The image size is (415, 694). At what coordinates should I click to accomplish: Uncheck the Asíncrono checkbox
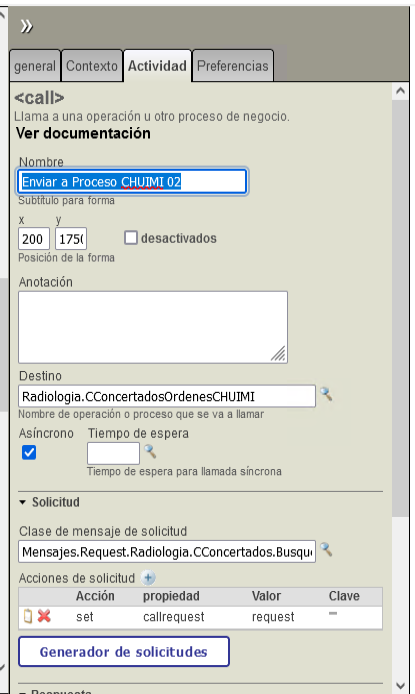point(29,452)
